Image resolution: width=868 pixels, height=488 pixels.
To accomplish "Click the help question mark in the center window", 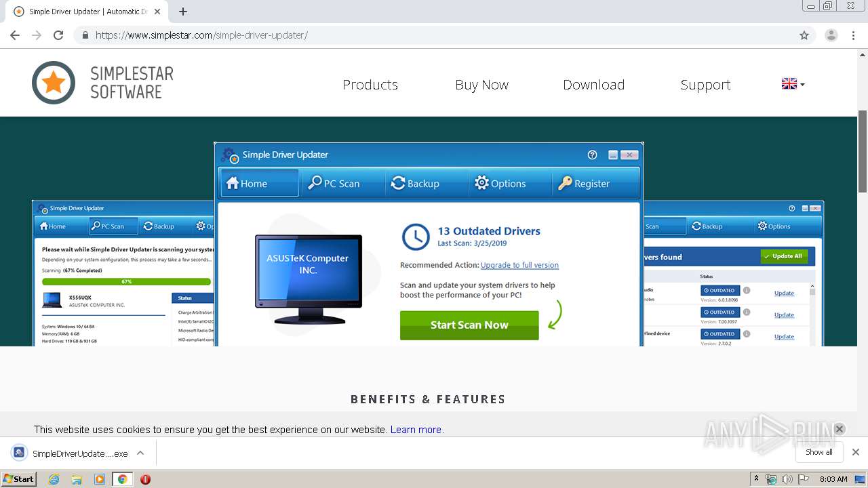I will coord(592,155).
